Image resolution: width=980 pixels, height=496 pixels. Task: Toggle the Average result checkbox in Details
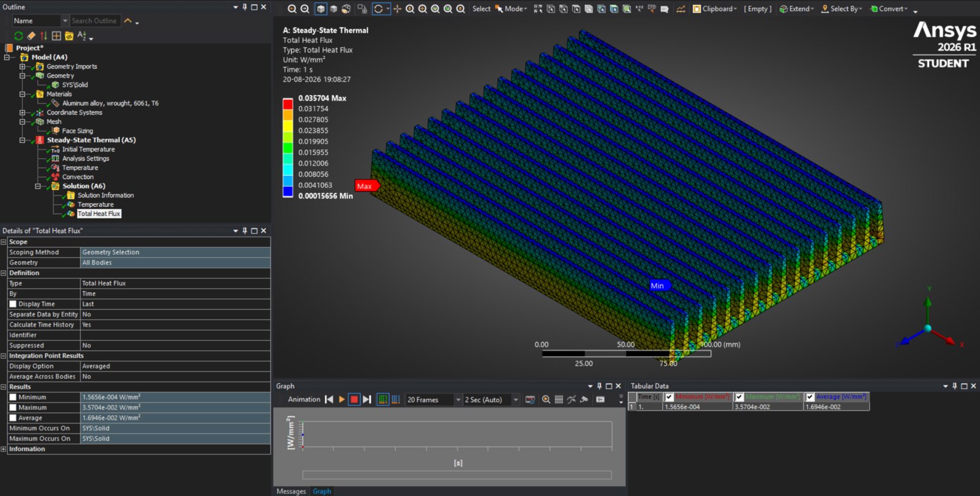pyautogui.click(x=13, y=418)
